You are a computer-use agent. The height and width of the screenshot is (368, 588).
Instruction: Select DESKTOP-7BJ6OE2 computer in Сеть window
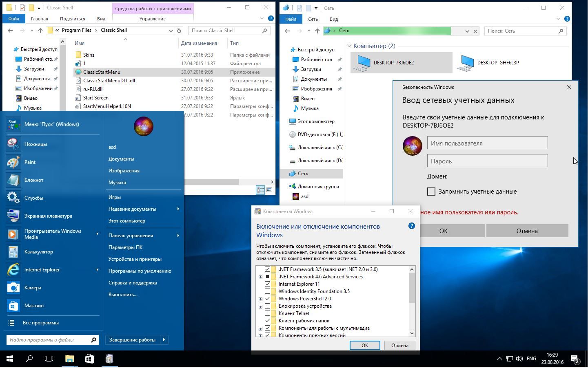tap(402, 63)
